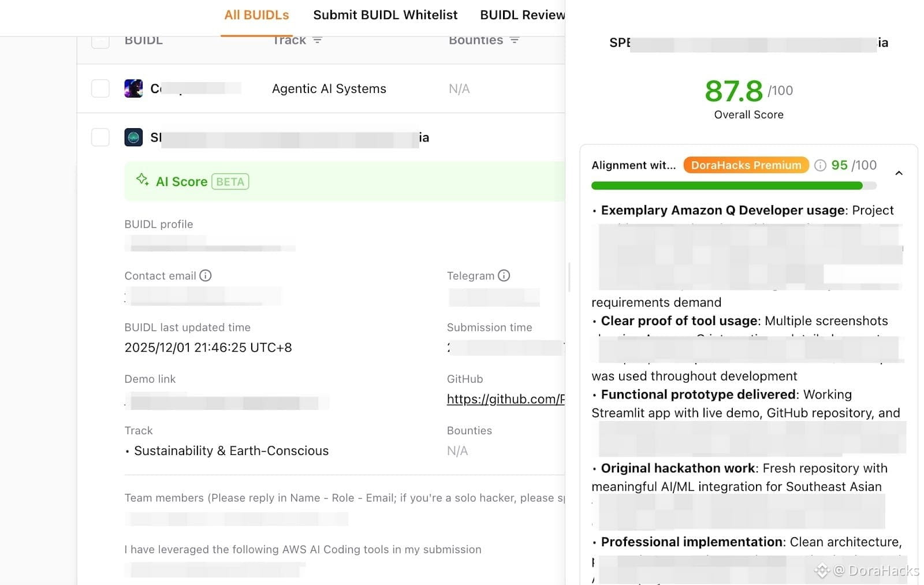Click the Clear proof of tool usage heading

679,321
